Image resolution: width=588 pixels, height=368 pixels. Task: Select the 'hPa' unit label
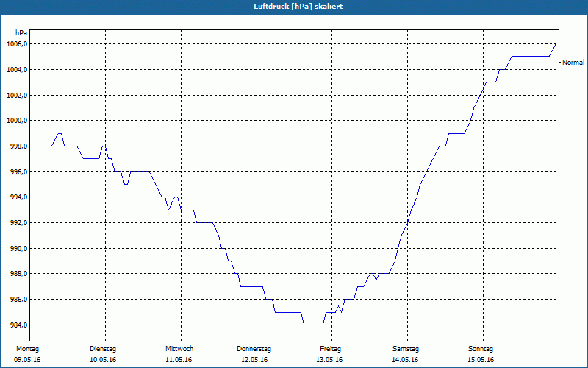pyautogui.click(x=21, y=33)
